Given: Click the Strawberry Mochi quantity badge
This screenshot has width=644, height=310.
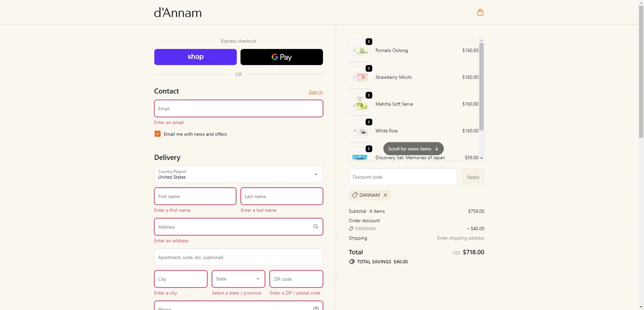Looking at the screenshot, I should pyautogui.click(x=369, y=69).
